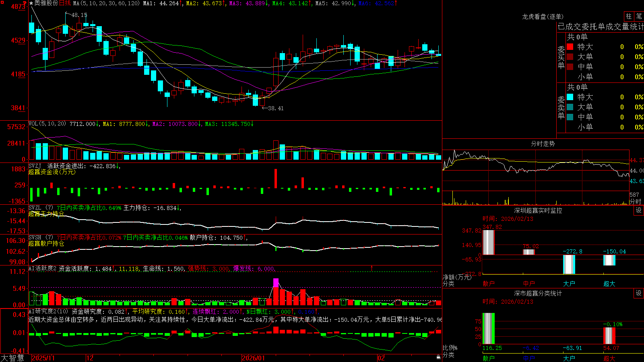
Task: Click the 116.25 散户 bar in 分类统计
Action: coord(488,329)
